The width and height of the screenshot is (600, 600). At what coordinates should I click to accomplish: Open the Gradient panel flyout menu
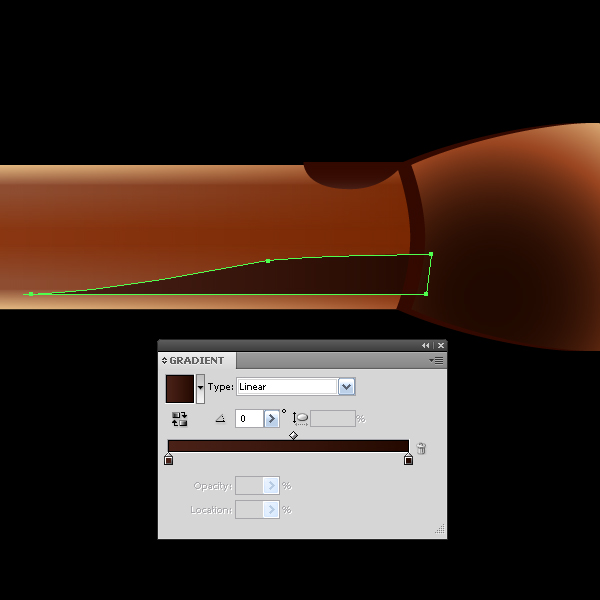[436, 360]
